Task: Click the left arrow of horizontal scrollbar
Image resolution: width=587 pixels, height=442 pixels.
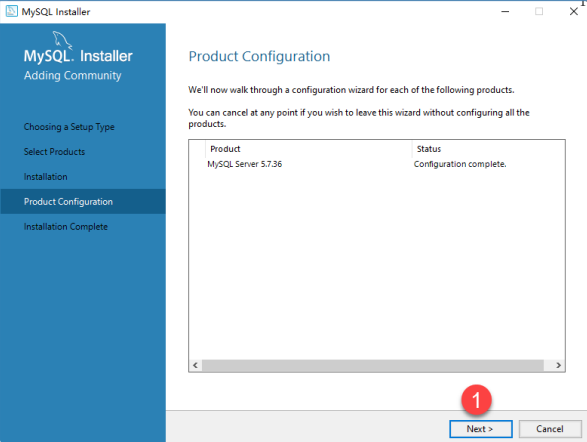Action: coord(195,365)
